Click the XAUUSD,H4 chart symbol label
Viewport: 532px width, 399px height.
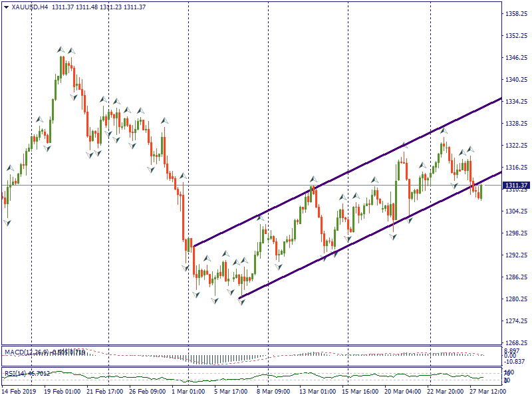30,7
